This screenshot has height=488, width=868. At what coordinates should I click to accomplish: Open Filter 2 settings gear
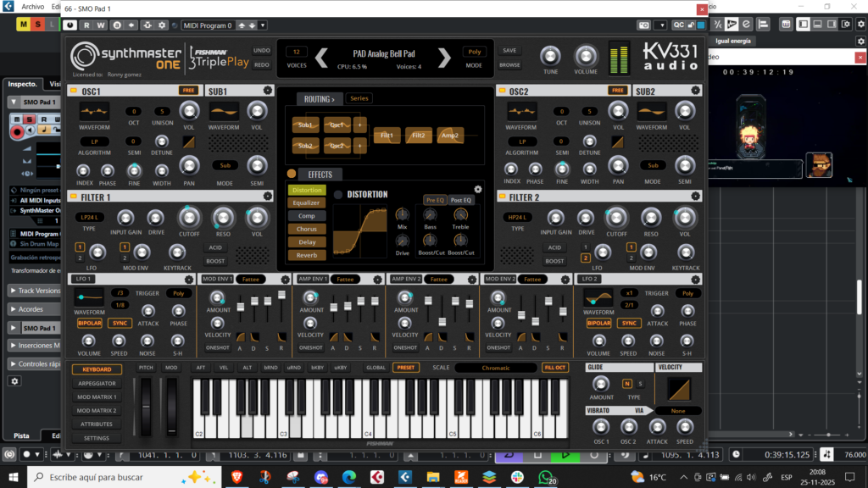point(695,197)
